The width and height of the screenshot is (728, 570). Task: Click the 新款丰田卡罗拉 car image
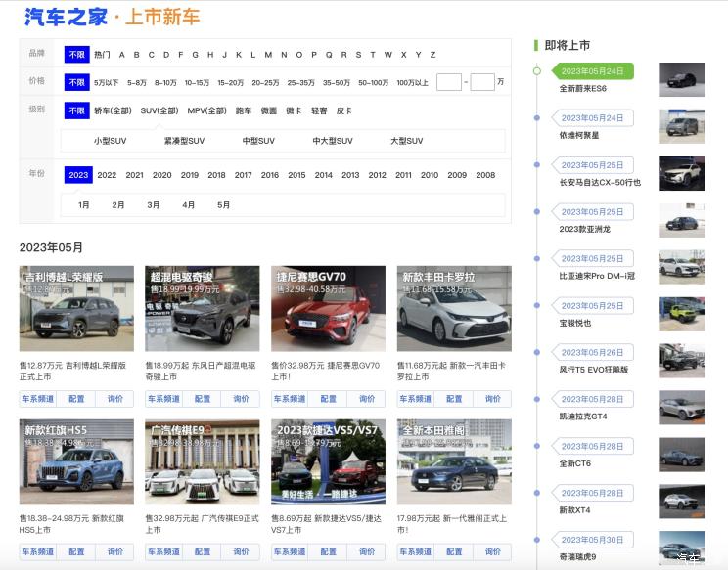(454, 309)
